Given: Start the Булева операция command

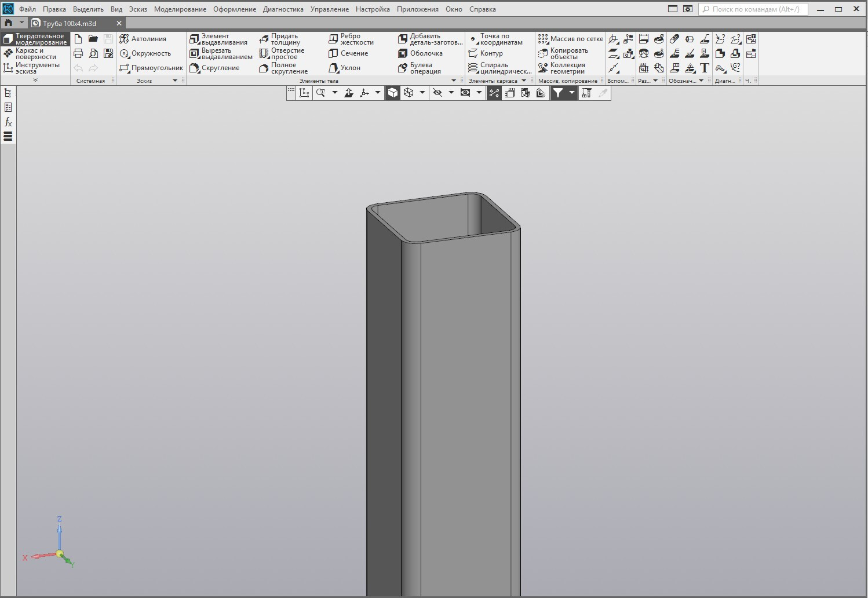Looking at the screenshot, I should click(420, 68).
